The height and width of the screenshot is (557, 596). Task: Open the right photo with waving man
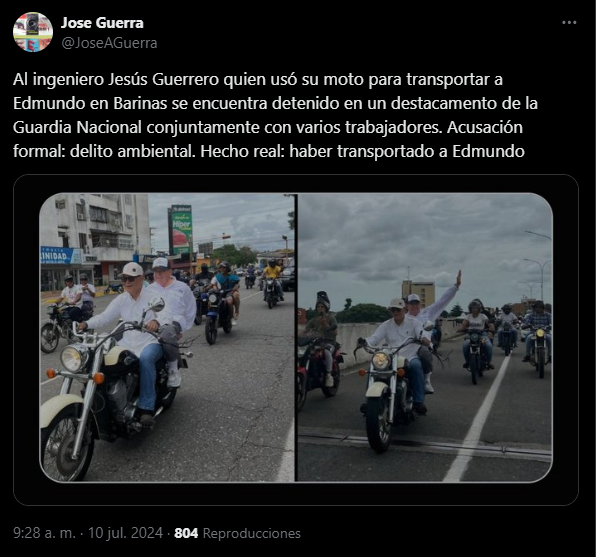(425, 338)
